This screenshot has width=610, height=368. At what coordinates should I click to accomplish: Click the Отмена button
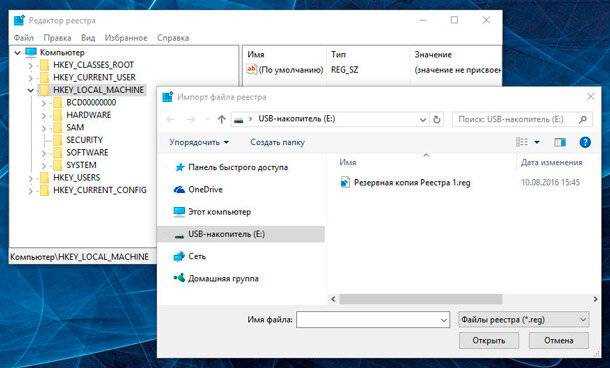pos(559,340)
